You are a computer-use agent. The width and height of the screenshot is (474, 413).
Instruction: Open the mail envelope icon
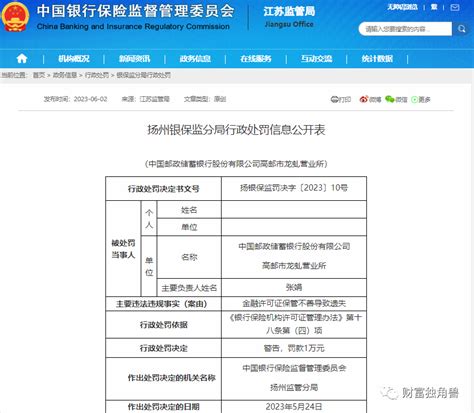click(x=455, y=7)
